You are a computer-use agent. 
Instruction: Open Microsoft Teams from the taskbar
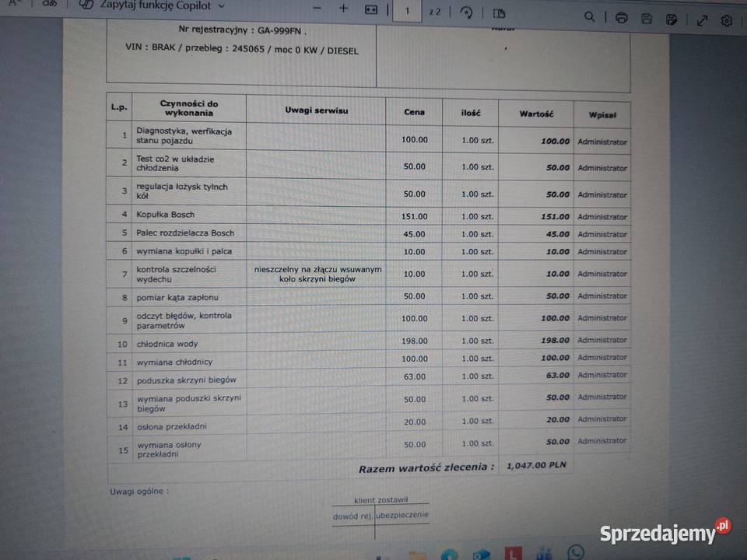544,555
